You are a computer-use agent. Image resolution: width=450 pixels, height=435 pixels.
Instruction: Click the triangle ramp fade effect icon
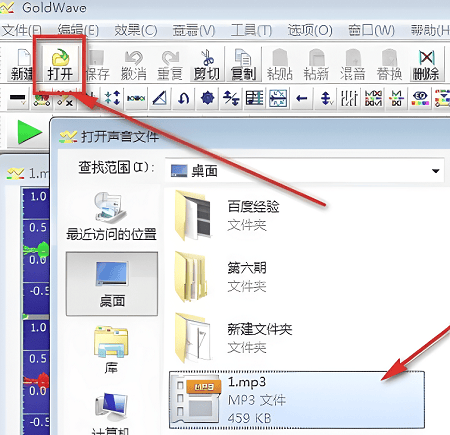159,98
